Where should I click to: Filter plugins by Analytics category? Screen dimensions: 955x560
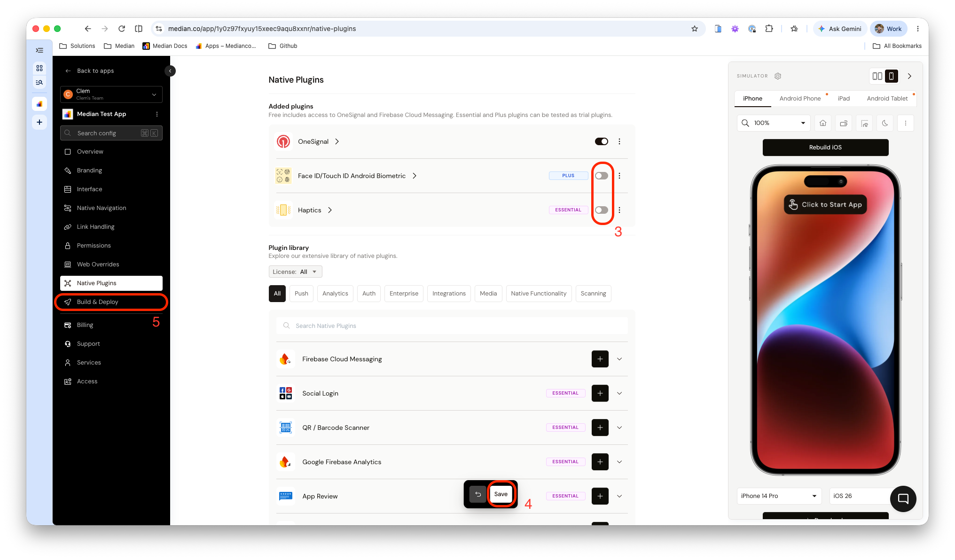[x=335, y=293]
